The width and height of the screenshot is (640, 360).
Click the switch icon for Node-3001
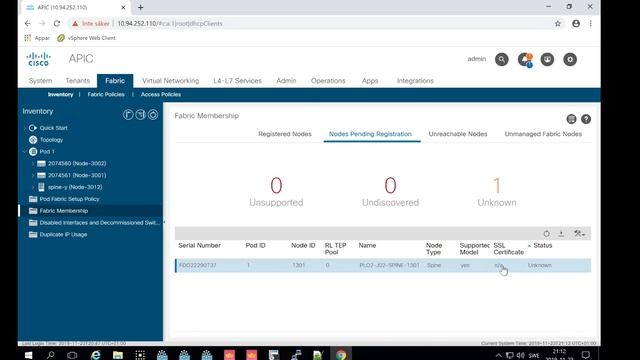[x=41, y=175]
